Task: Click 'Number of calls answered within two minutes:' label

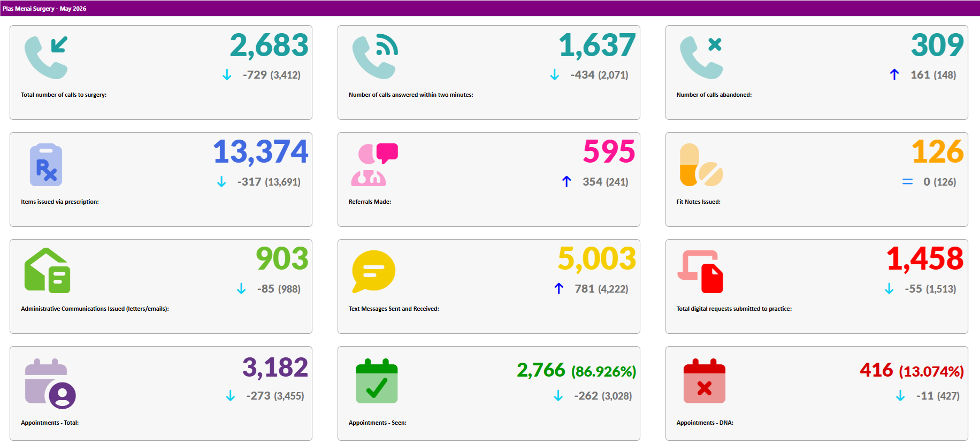Action: pyautogui.click(x=411, y=95)
